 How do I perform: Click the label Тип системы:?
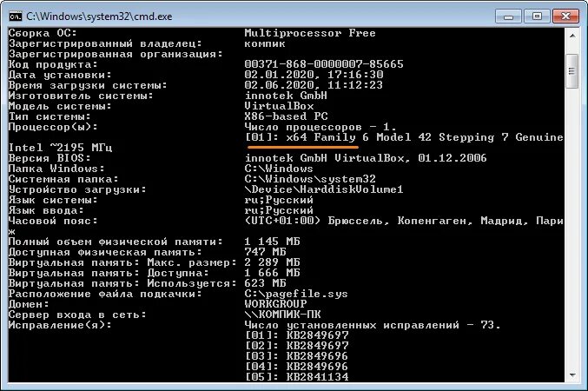click(x=50, y=116)
